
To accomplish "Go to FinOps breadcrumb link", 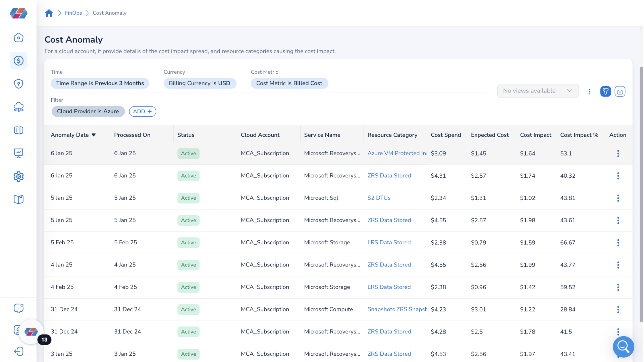I will 73,13.
